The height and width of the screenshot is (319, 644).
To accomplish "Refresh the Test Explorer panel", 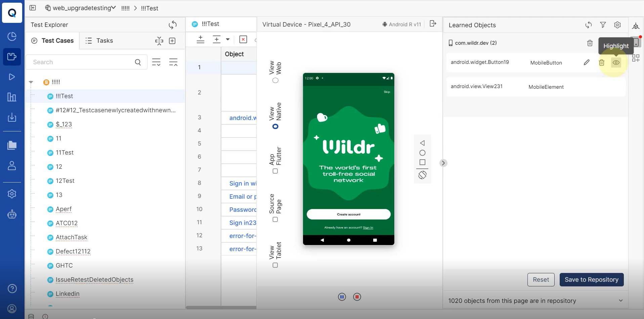I will pyautogui.click(x=173, y=25).
